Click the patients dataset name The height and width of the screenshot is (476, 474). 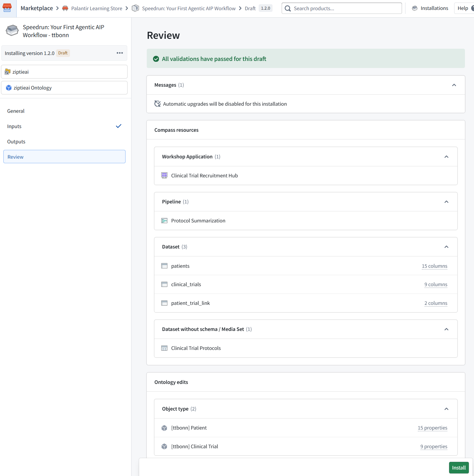tap(180, 266)
